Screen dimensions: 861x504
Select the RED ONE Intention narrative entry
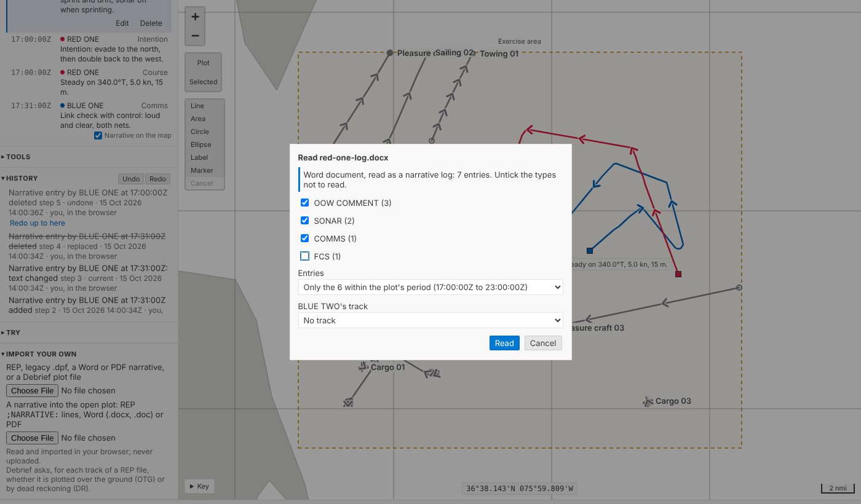(x=89, y=49)
